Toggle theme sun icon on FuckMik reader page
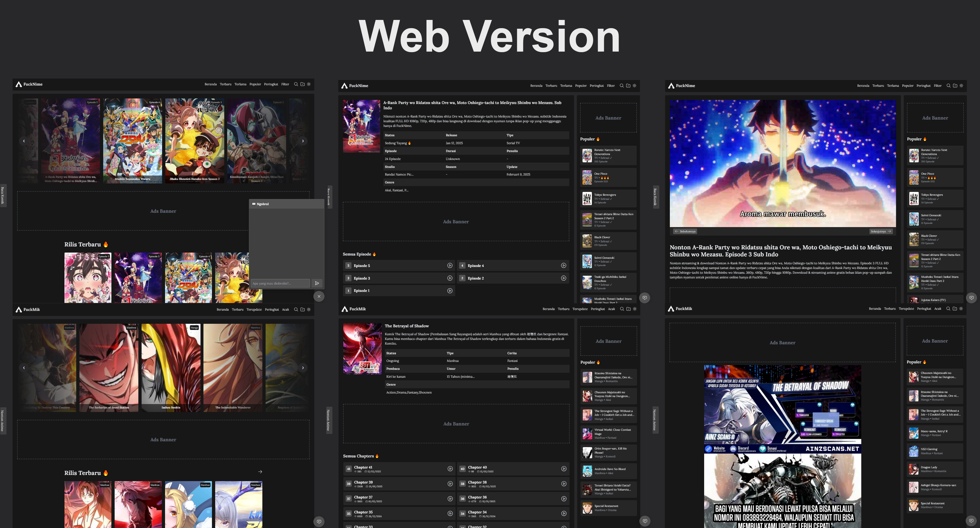The height and width of the screenshot is (528, 980). [961, 309]
